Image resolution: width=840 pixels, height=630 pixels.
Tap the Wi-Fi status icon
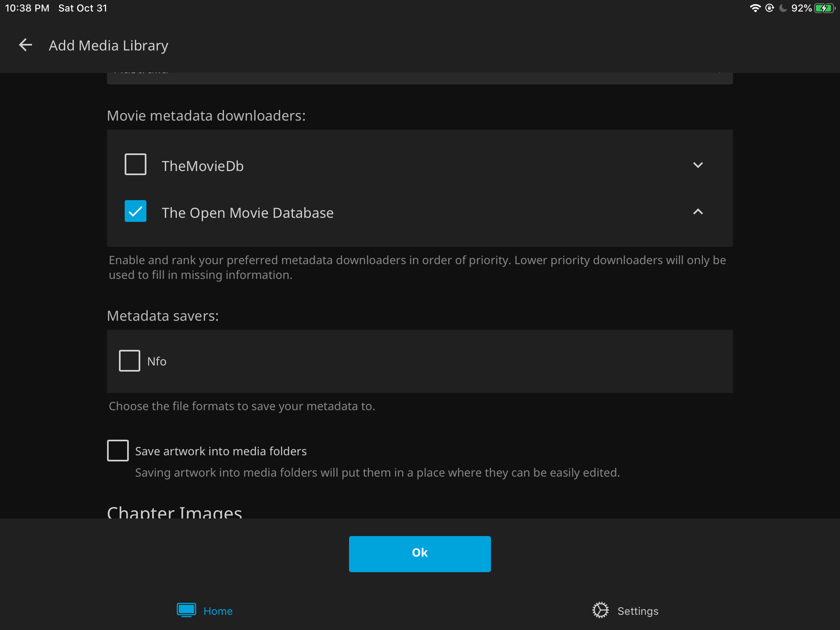(755, 8)
